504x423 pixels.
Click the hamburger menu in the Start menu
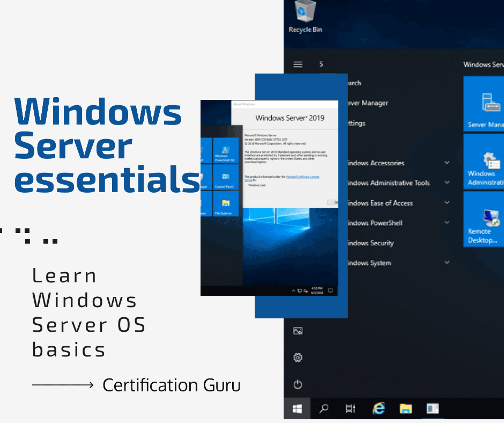click(298, 64)
